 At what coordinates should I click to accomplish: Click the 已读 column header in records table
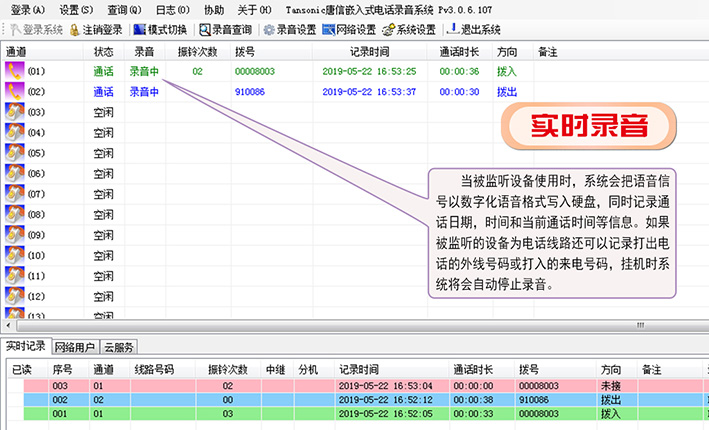[21, 368]
